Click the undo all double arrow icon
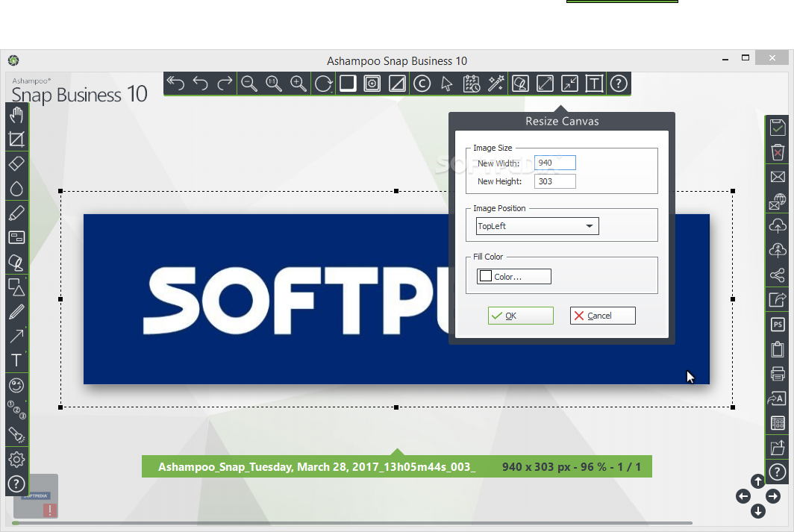794x532 pixels. 175,84
